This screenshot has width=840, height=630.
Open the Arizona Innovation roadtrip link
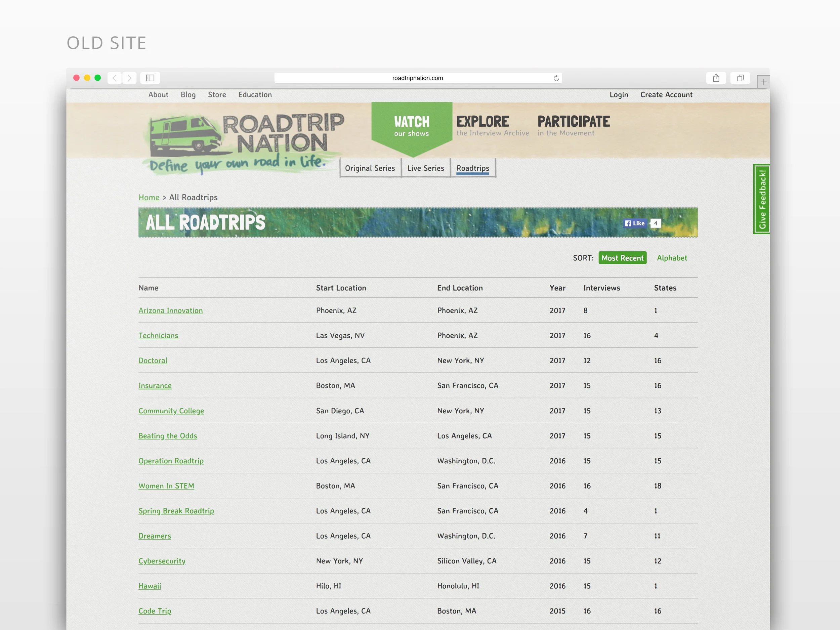pos(170,311)
